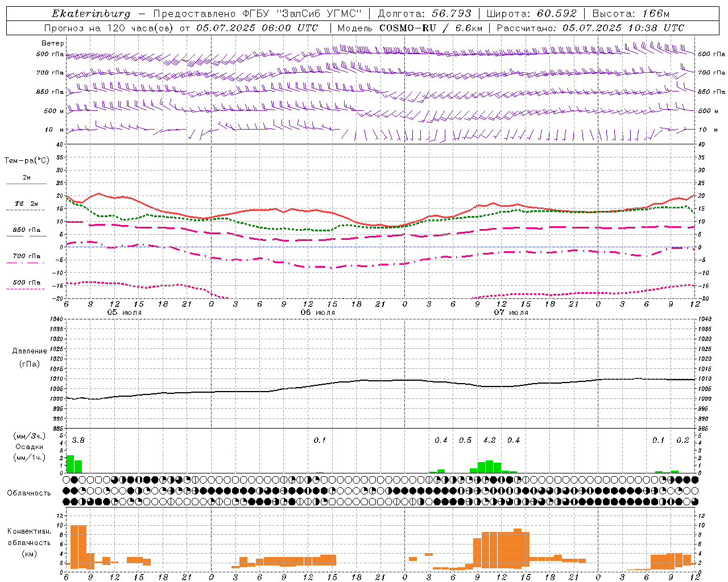Image resolution: width=728 pixels, height=582 pixels.
Task: Click the 'Тем-ра(°C)' axis title
Action: 27,160
